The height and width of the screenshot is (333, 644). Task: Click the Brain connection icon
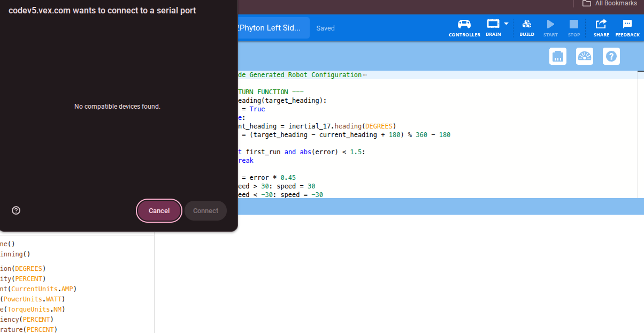pyautogui.click(x=493, y=28)
